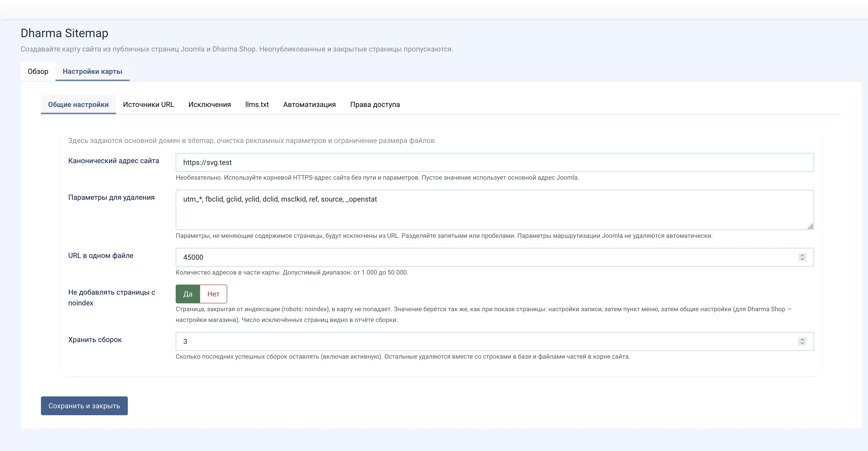Set noindex exclusion to Нет
868x451 pixels.
click(x=214, y=294)
